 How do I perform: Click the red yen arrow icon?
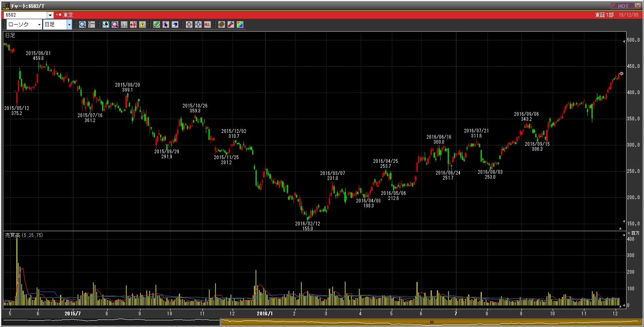(133, 25)
